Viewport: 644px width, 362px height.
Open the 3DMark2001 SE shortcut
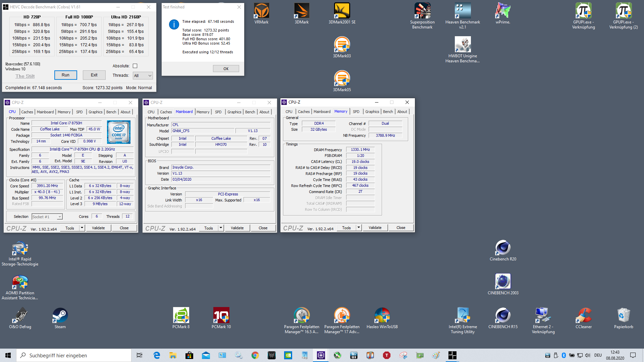[342, 14]
